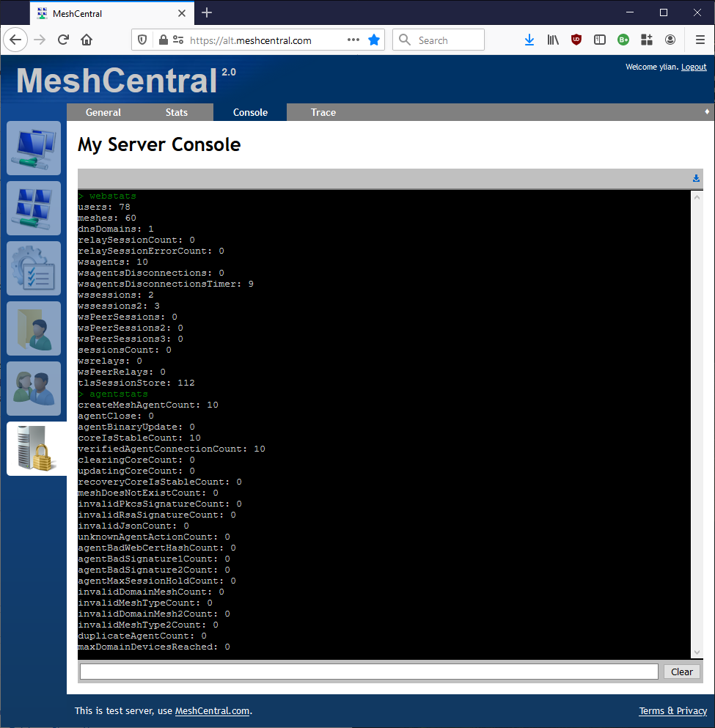Click "dnsDomains: 1" line
Viewport: 715px width, 728px height.
pyautogui.click(x=116, y=229)
